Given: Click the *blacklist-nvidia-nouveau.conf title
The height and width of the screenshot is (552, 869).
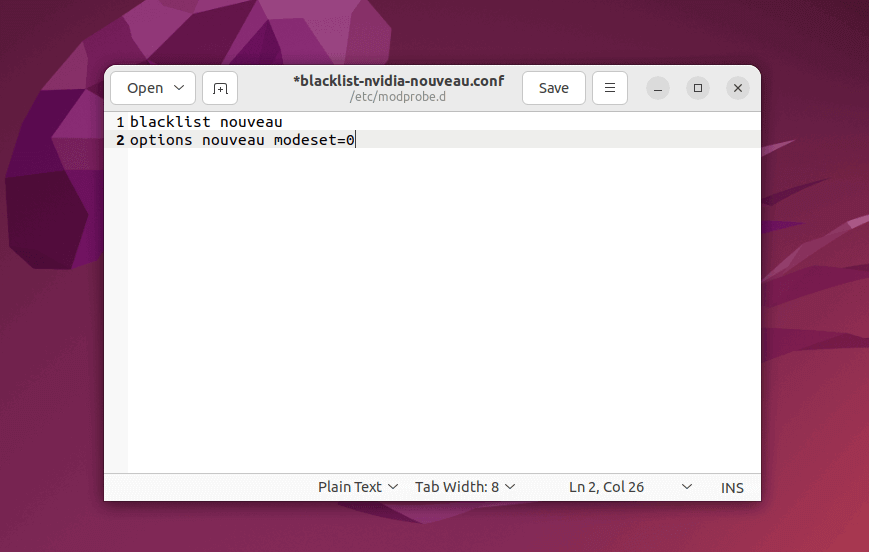Looking at the screenshot, I should 398,81.
